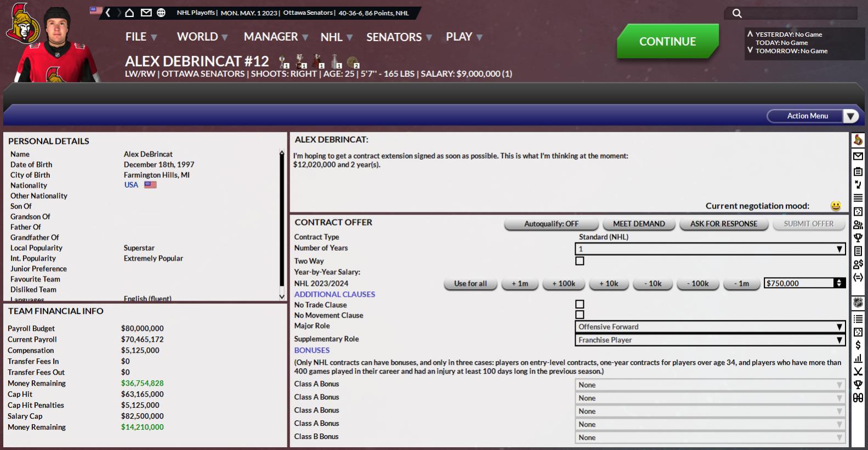Viewport: 868px width, 450px height.
Task: Click the ASK FOR RESPONSE button
Action: (723, 224)
